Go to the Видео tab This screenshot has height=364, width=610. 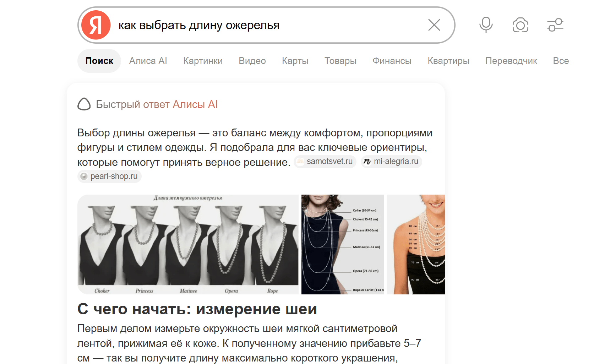click(x=252, y=61)
